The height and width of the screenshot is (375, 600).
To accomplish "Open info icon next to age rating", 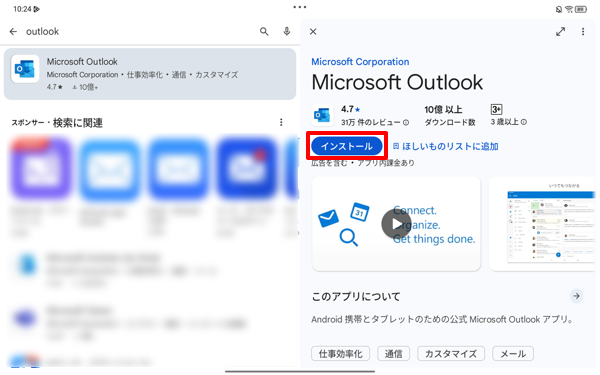I will pyautogui.click(x=524, y=122).
